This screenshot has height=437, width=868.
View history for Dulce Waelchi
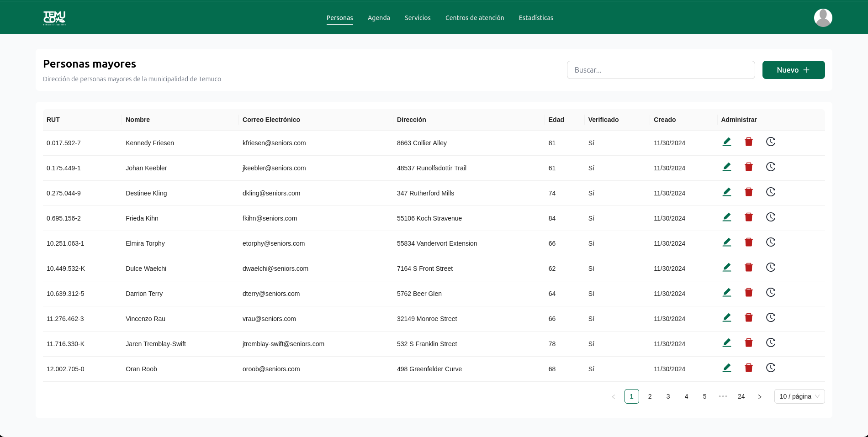pos(771,268)
